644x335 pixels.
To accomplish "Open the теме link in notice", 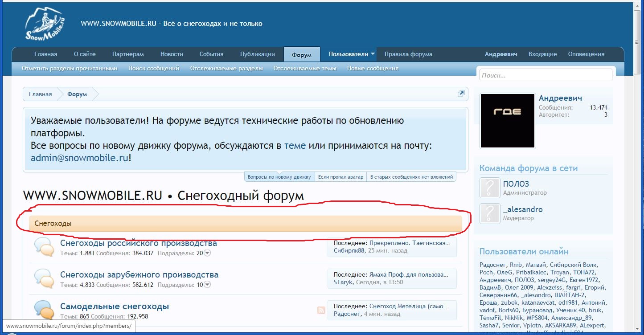I will tap(295, 146).
